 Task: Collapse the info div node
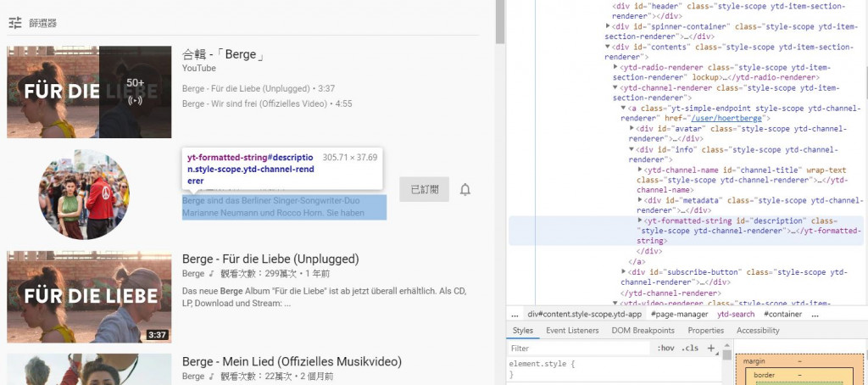pos(632,149)
